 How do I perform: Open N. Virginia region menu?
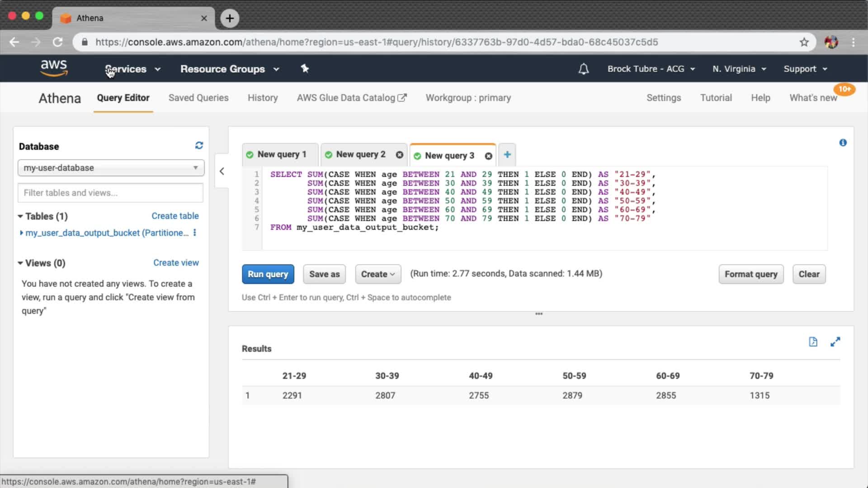[739, 69]
